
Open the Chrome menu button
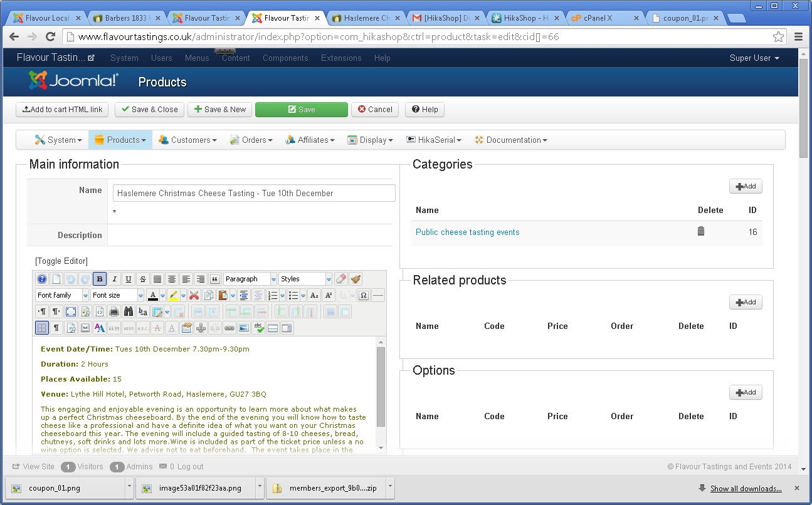tap(798, 36)
